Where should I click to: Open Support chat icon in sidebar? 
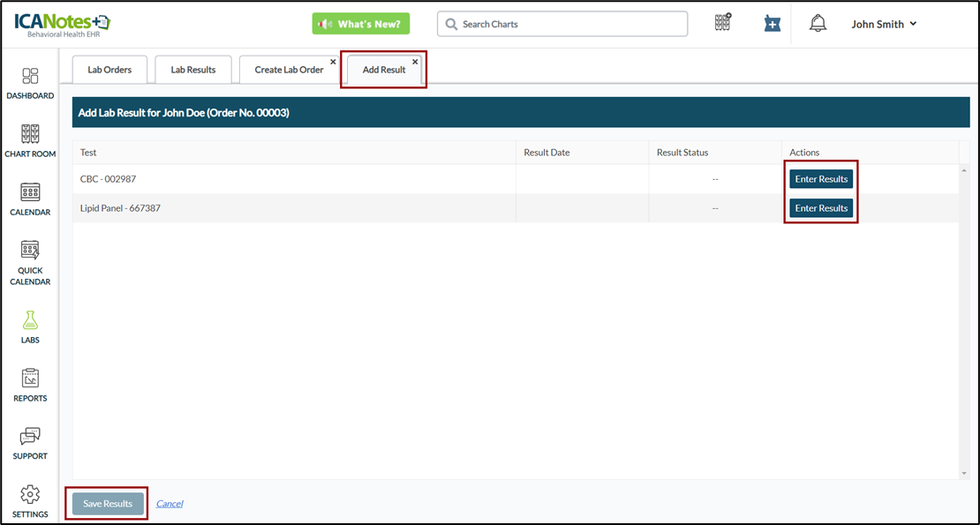[x=30, y=438]
